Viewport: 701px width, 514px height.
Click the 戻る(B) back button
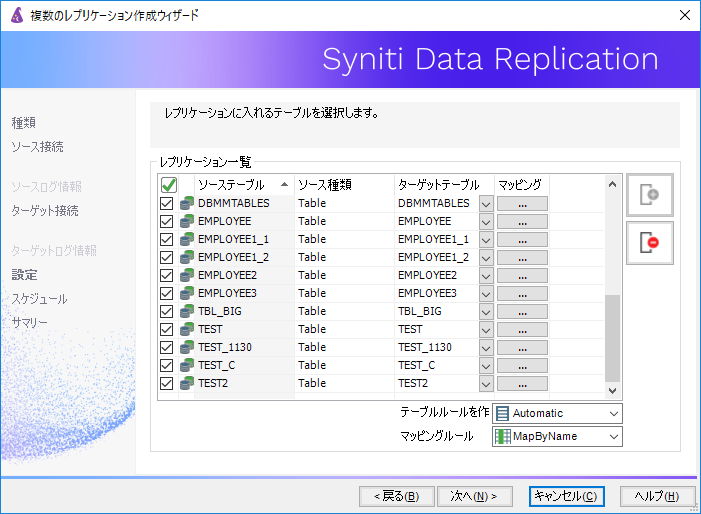point(397,496)
